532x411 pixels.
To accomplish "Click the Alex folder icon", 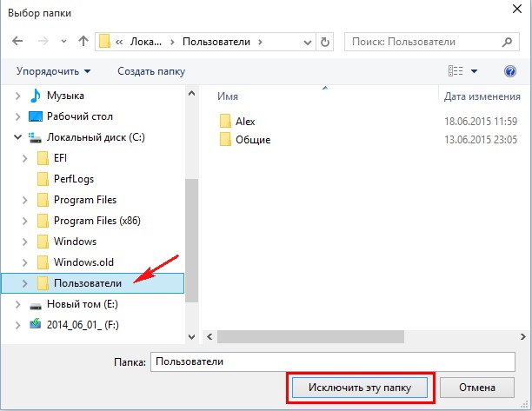I will click(x=225, y=121).
